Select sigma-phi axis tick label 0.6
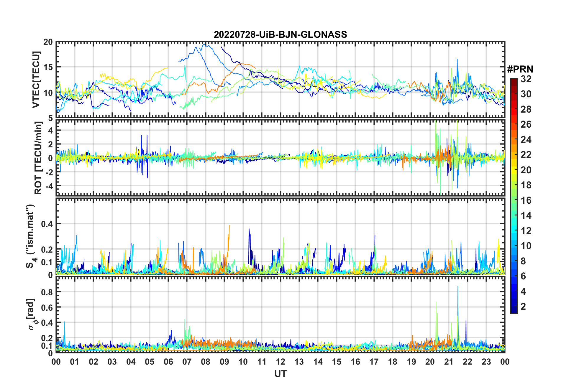Viewport: 561px width, 392px height. point(47,307)
